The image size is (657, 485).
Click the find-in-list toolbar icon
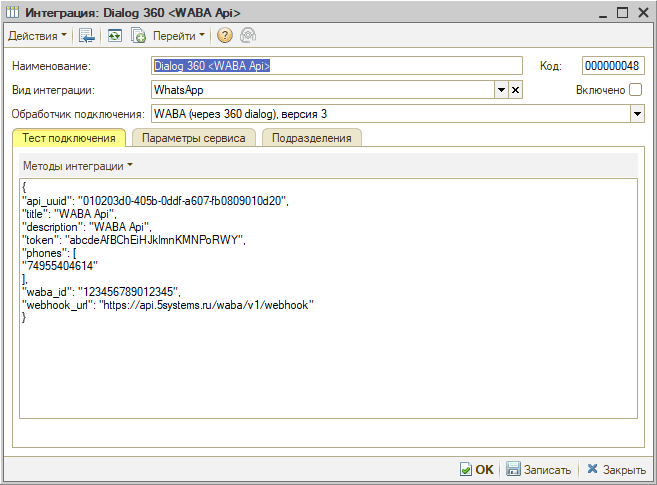88,36
